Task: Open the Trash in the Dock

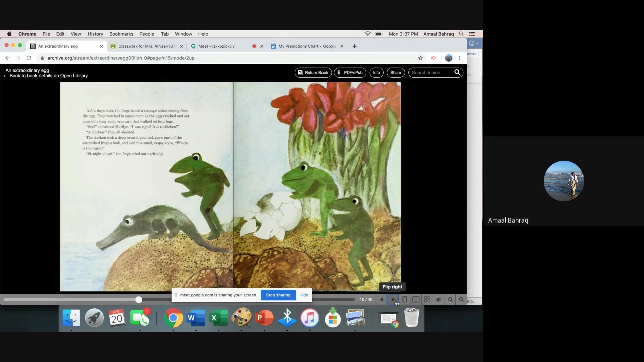Action: 412,318
